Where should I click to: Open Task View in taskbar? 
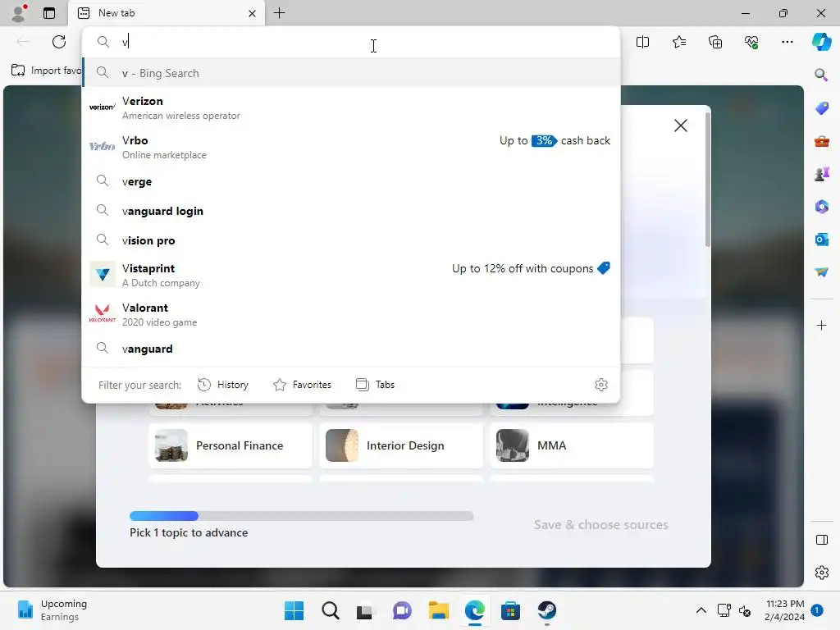(366, 610)
